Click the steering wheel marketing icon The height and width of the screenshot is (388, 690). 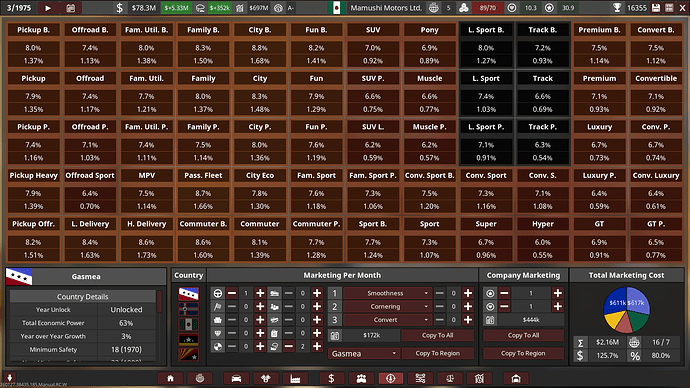pyautogui.click(x=217, y=293)
